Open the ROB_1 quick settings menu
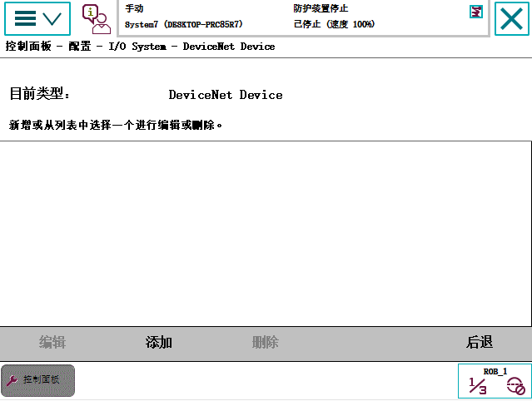Image resolution: width=532 pixels, height=401 pixels. (x=495, y=381)
